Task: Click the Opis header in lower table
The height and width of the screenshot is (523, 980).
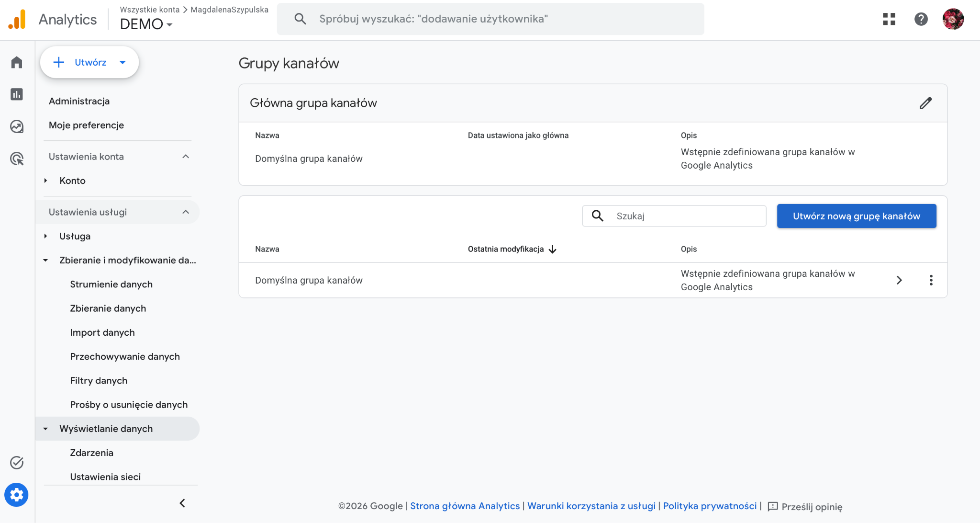Action: point(689,249)
